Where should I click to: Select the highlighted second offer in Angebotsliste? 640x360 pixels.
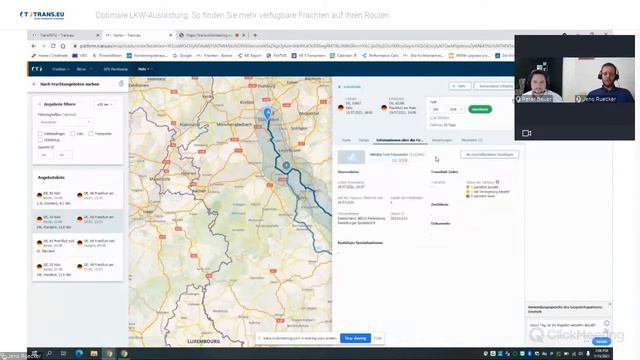pos(78,222)
